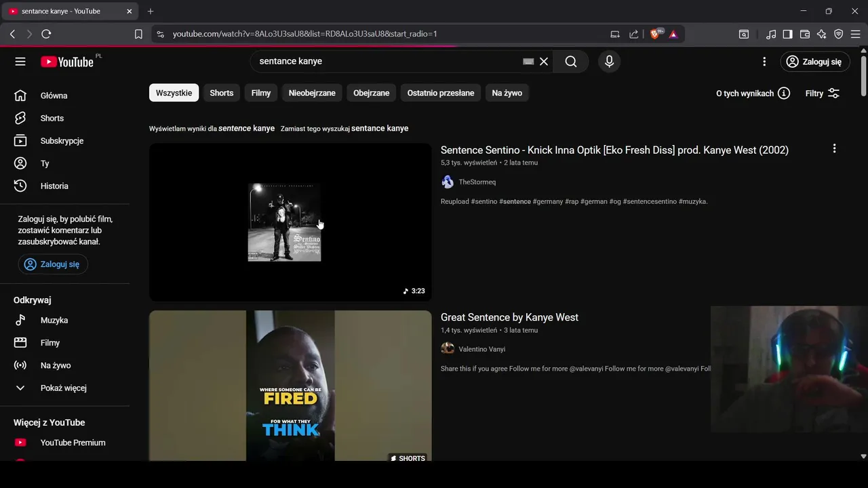Search instead for 'sentance kanye' link
Viewport: 868px width, 488px height.
click(380, 128)
